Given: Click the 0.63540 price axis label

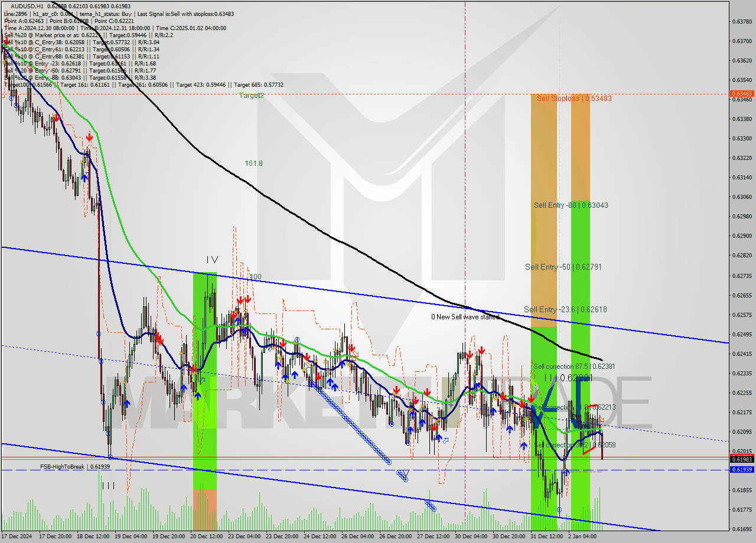Looking at the screenshot, I should coord(741,80).
